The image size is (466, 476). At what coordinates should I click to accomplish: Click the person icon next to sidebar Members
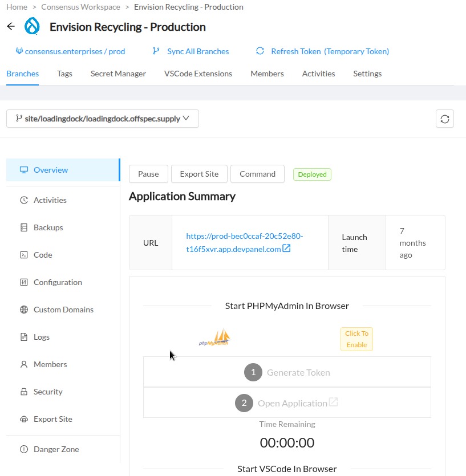[24, 364]
